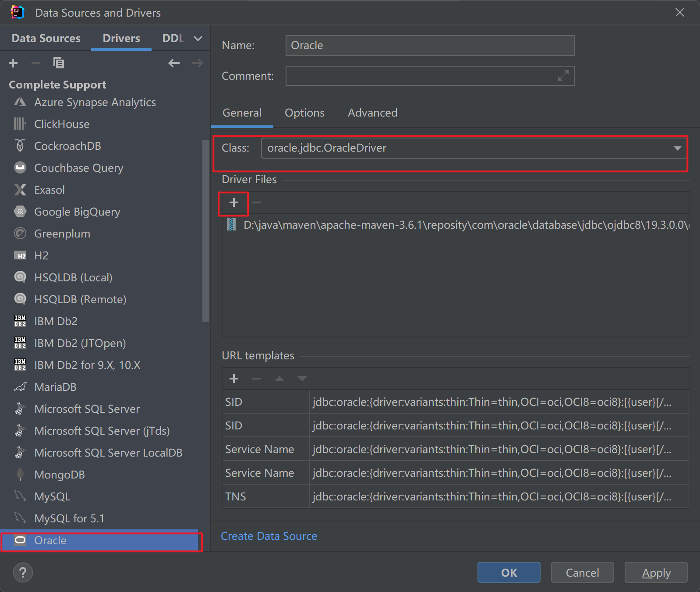Open the Advanced tab
Viewport: 700px width, 592px height.
[373, 113]
